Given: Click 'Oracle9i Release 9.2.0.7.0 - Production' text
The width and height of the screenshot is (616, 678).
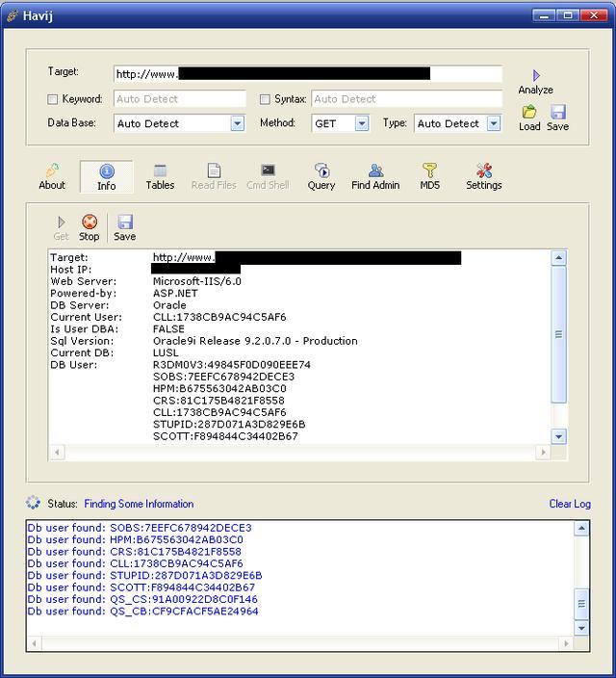Looking at the screenshot, I should [255, 341].
